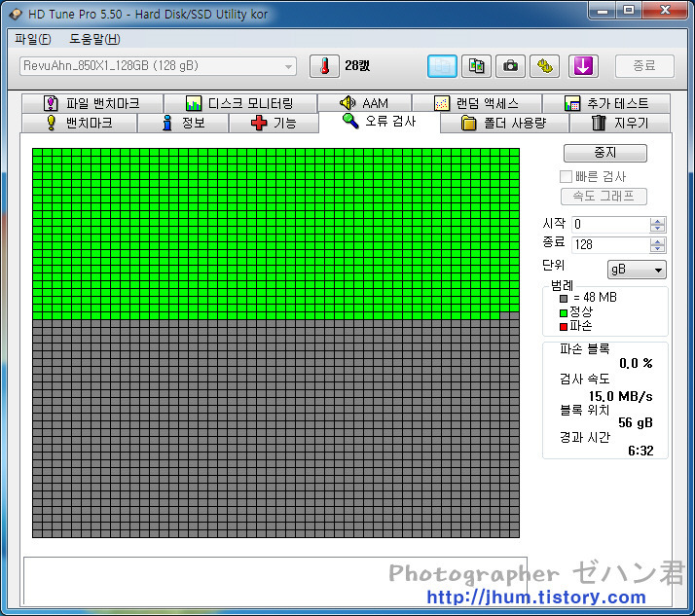Switch to AAM tab
The width and height of the screenshot is (695, 616).
364,103
